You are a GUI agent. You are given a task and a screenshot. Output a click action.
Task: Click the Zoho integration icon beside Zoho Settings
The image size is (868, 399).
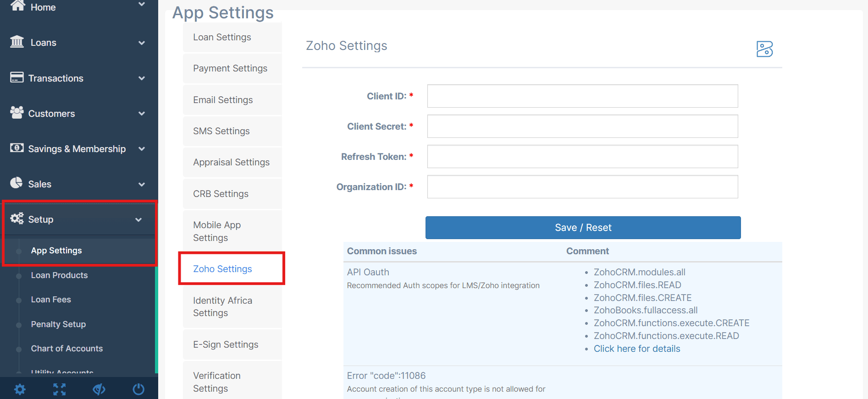point(764,49)
